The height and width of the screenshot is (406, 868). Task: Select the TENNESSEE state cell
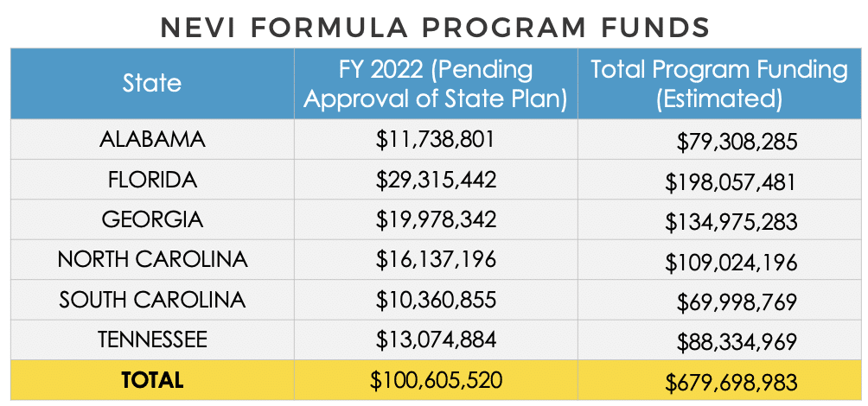point(152,339)
